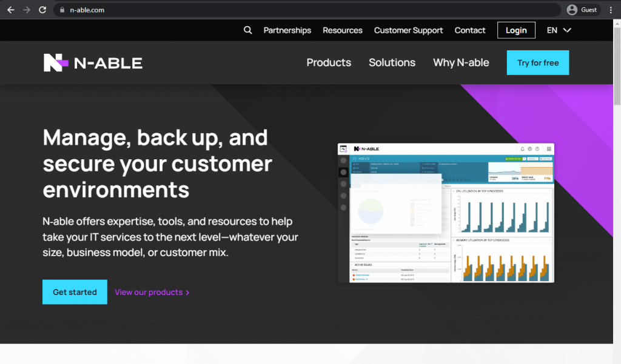Open the Products menu

point(329,62)
